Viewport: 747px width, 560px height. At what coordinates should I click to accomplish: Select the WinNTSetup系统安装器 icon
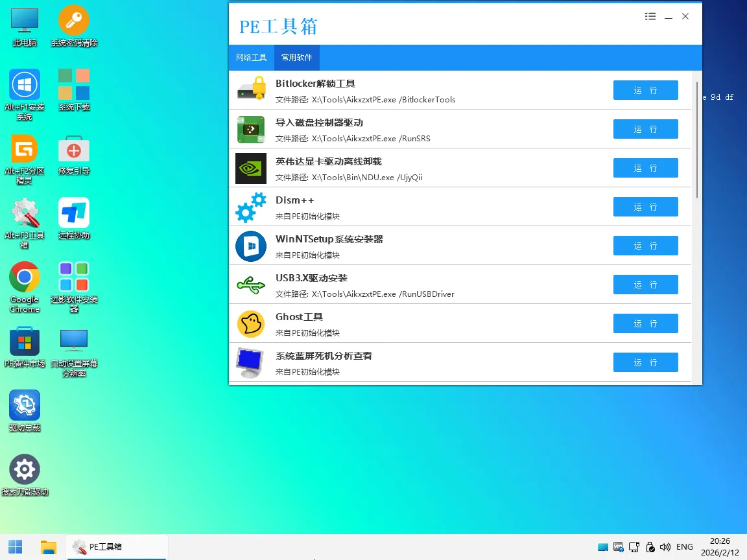[251, 246]
